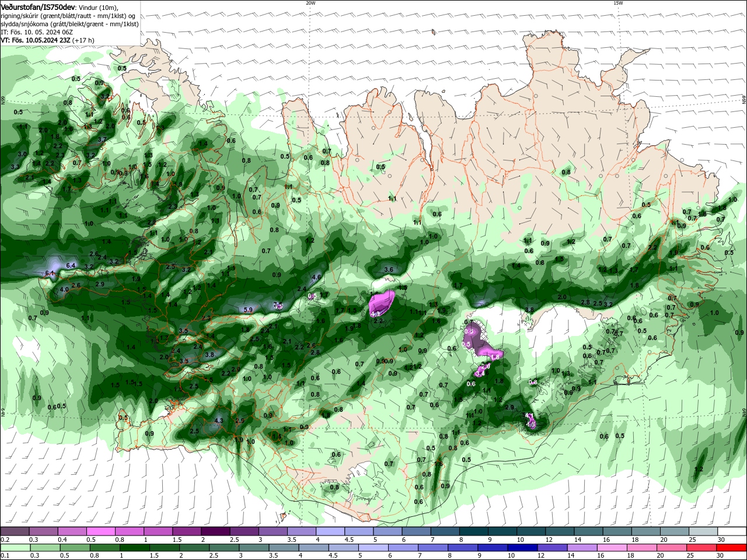Viewport: 747px width, 560px height.
Task: Click the '3.7' rainfall value in the Westfjords
Action: [x=102, y=139]
